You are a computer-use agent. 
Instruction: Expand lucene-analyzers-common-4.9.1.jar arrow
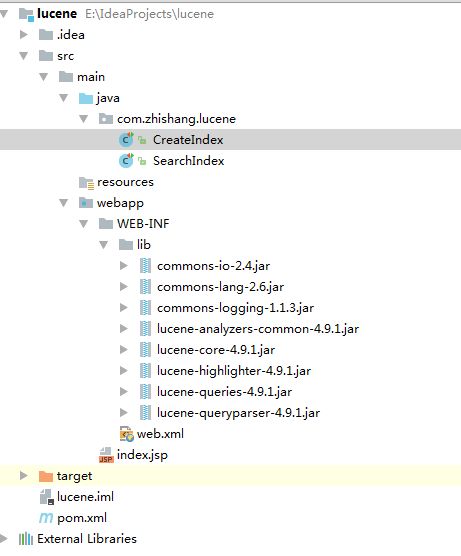tap(124, 329)
